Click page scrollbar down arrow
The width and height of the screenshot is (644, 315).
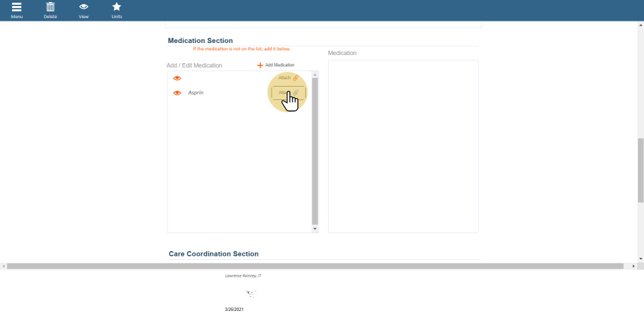tap(640, 259)
